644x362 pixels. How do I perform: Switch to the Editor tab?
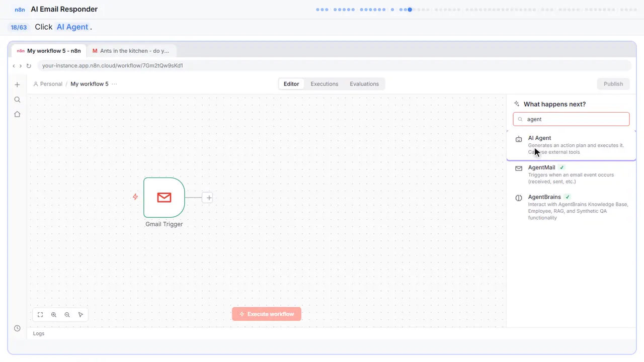[x=291, y=84]
